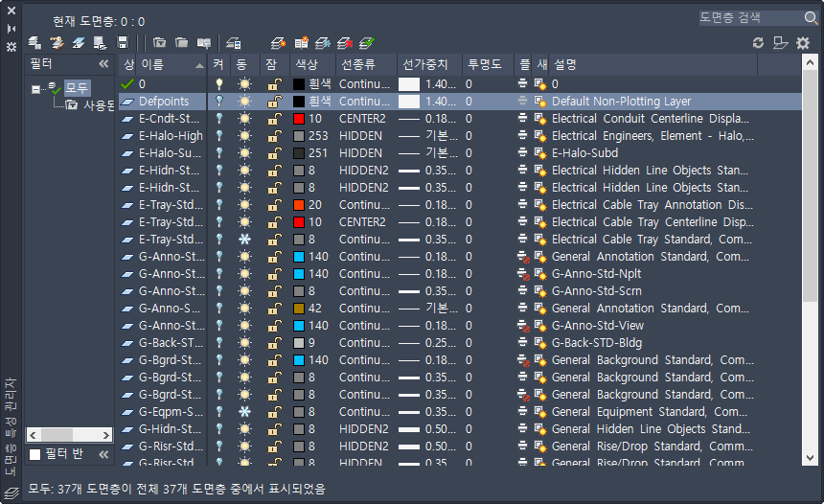Viewport: 824px width, 504px height.
Task: Collapse the 필터 panel with double chevron
Action: (x=103, y=64)
